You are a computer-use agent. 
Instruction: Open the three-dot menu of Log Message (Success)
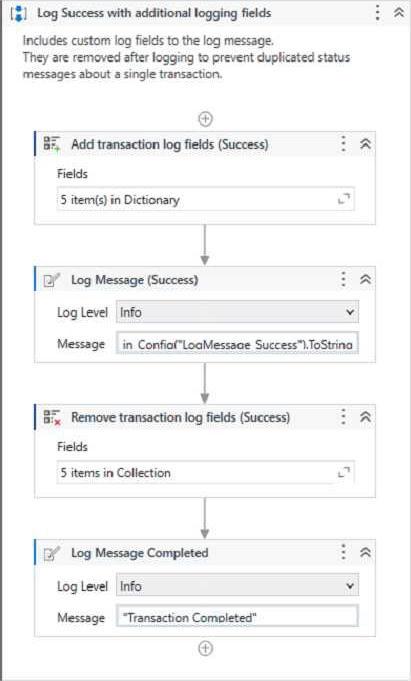click(x=343, y=280)
